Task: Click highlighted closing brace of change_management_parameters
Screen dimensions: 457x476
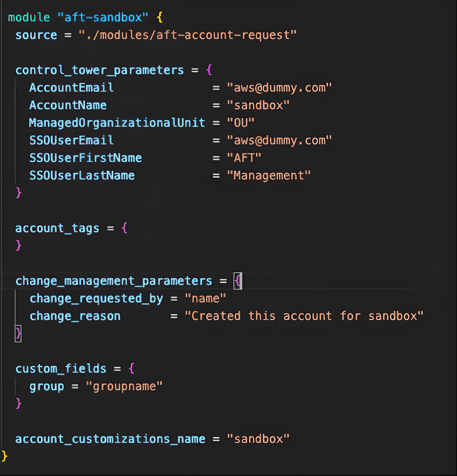Action: point(18,333)
